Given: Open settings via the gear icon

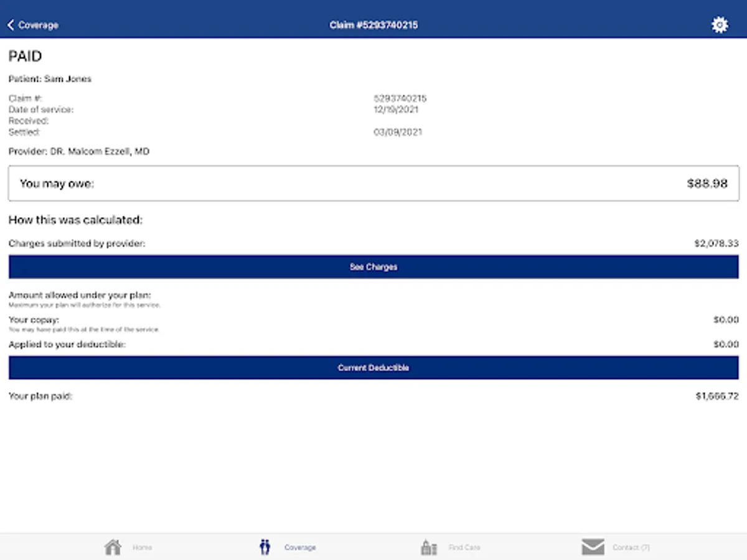Looking at the screenshot, I should (x=720, y=25).
